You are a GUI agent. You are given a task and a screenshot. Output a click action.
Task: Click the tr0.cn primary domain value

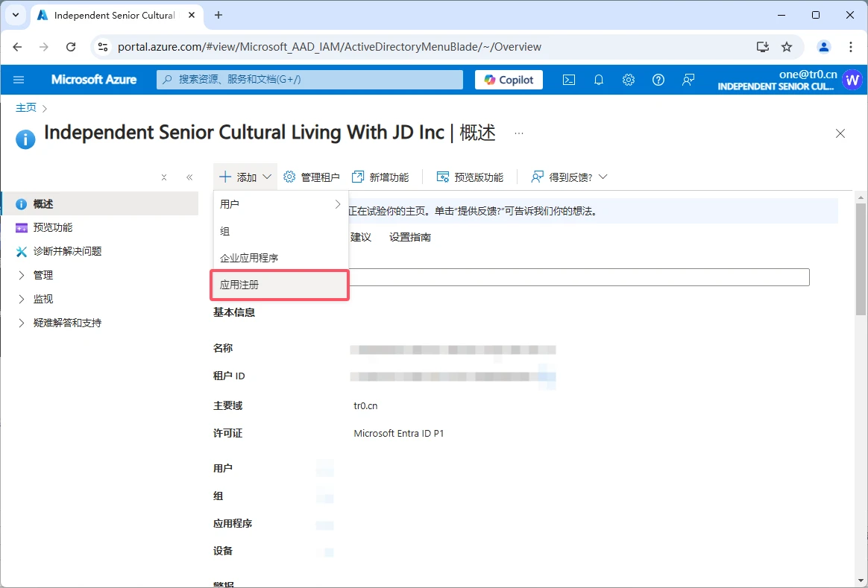[x=365, y=406]
